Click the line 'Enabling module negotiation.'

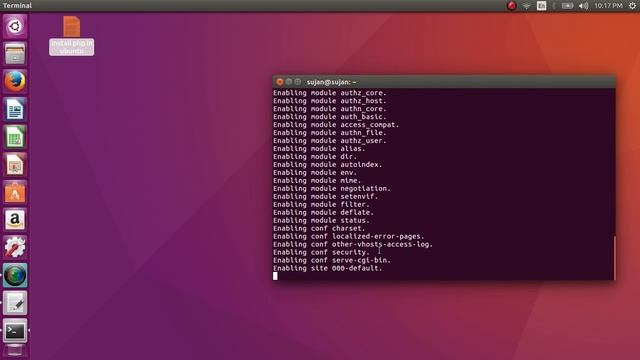[x=332, y=188]
